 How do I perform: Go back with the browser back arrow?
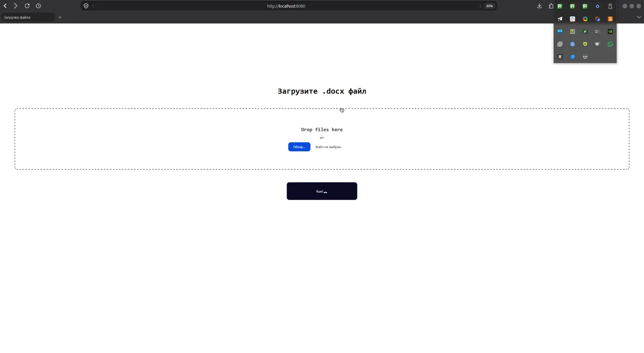coord(5,6)
